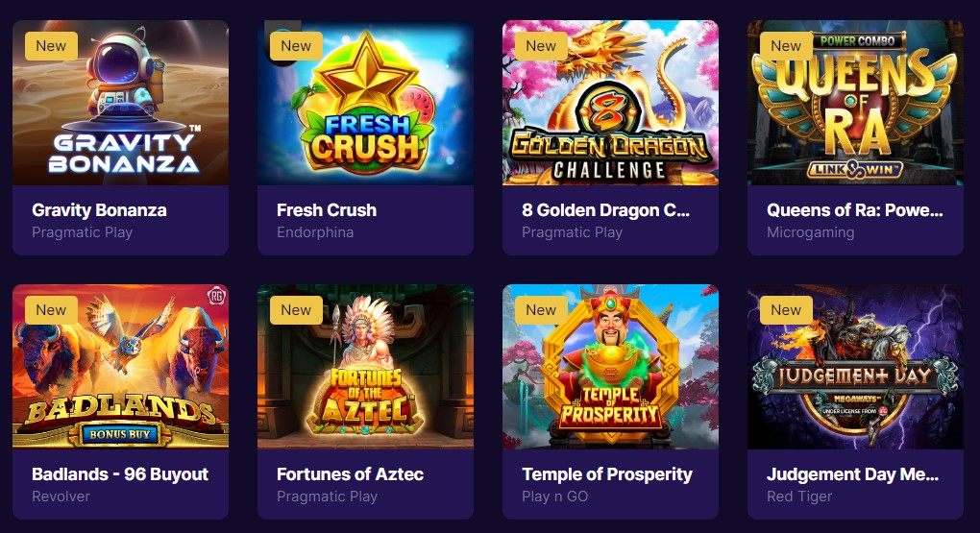The width and height of the screenshot is (980, 533).
Task: Click the Fortunes of Aztec title text
Action: (350, 474)
